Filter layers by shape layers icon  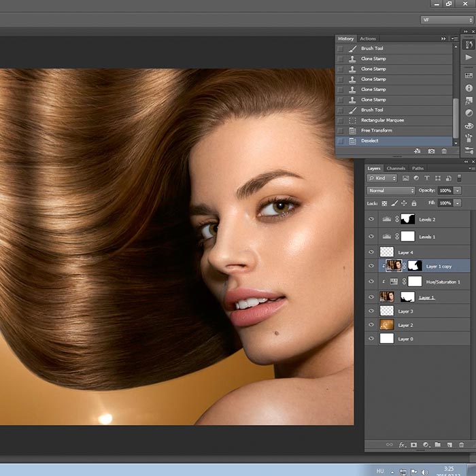438,178
